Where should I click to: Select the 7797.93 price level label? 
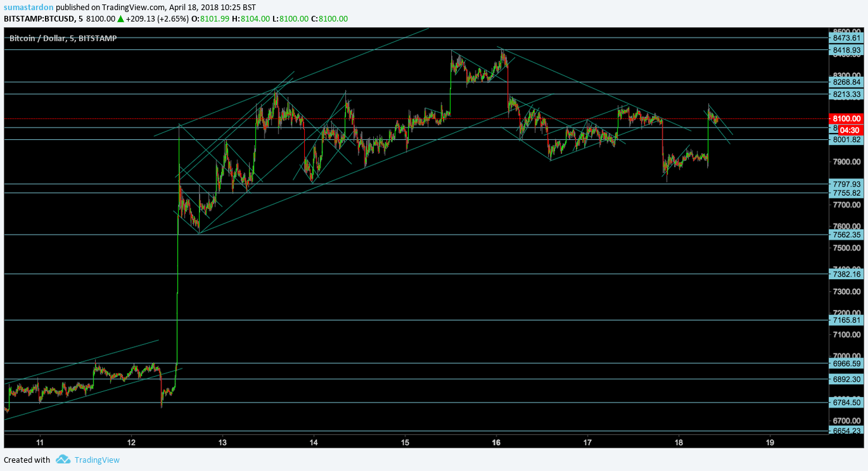point(846,184)
